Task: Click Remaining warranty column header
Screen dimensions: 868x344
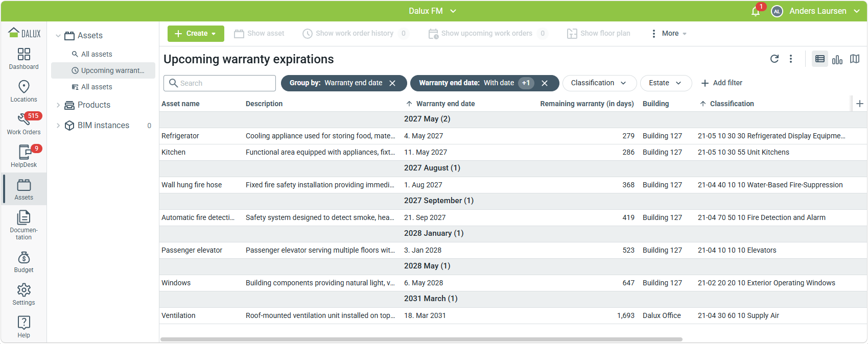Action: coord(587,104)
